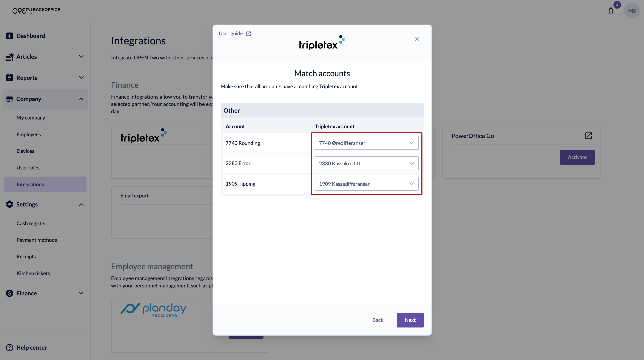Close the Tripletex dialog with X
Viewport: 644px width, 360px height.
coord(417,39)
